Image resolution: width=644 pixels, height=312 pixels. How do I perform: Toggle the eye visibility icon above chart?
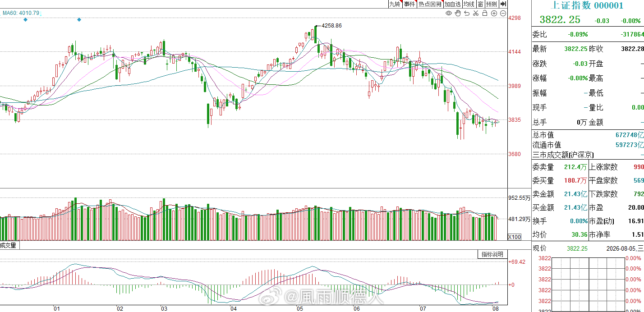448,14
